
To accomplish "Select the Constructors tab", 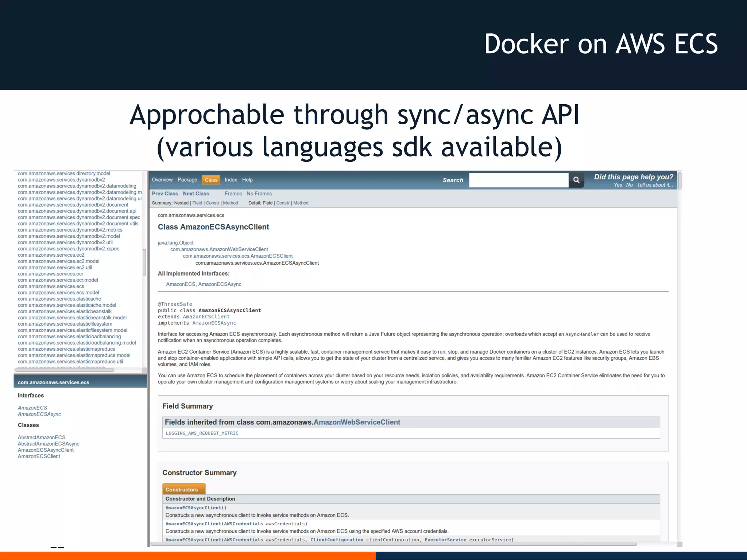I will coord(184,489).
